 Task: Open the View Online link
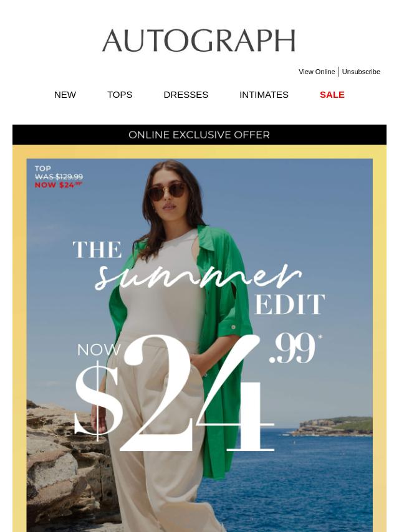(317, 72)
